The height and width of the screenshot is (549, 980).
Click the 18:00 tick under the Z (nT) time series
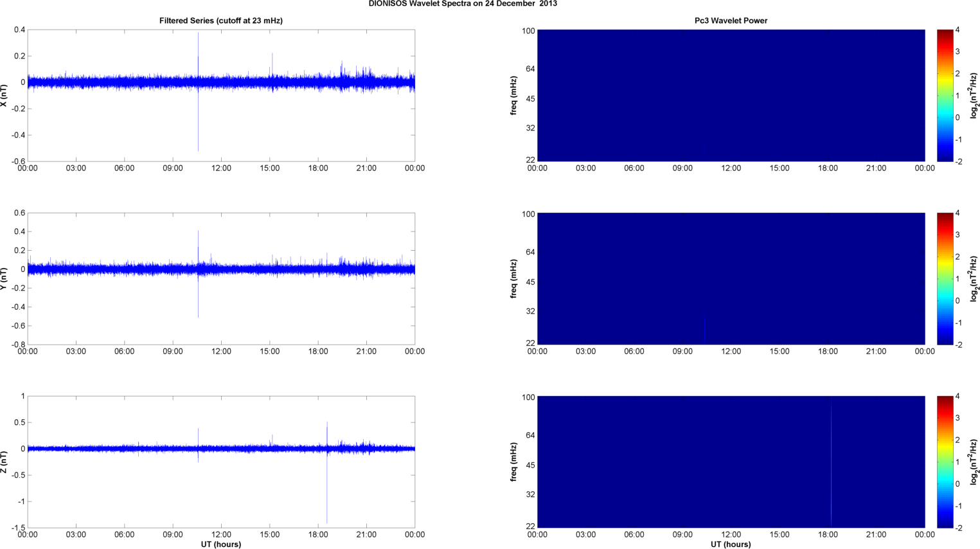pos(318,535)
